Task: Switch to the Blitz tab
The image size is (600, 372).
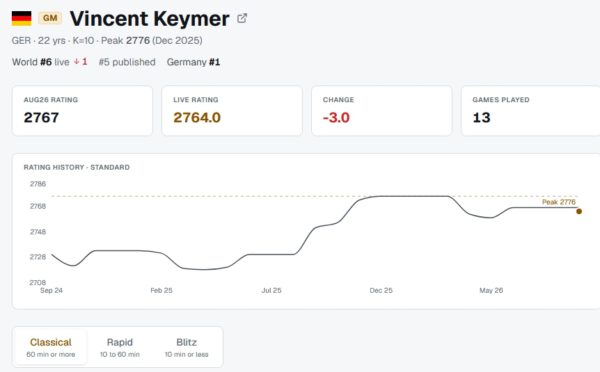Action: click(186, 347)
